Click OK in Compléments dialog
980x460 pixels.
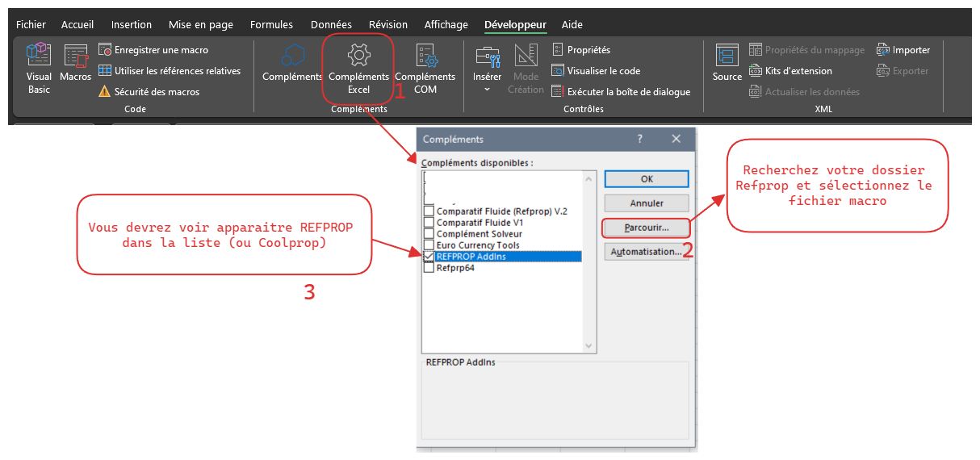(x=647, y=179)
